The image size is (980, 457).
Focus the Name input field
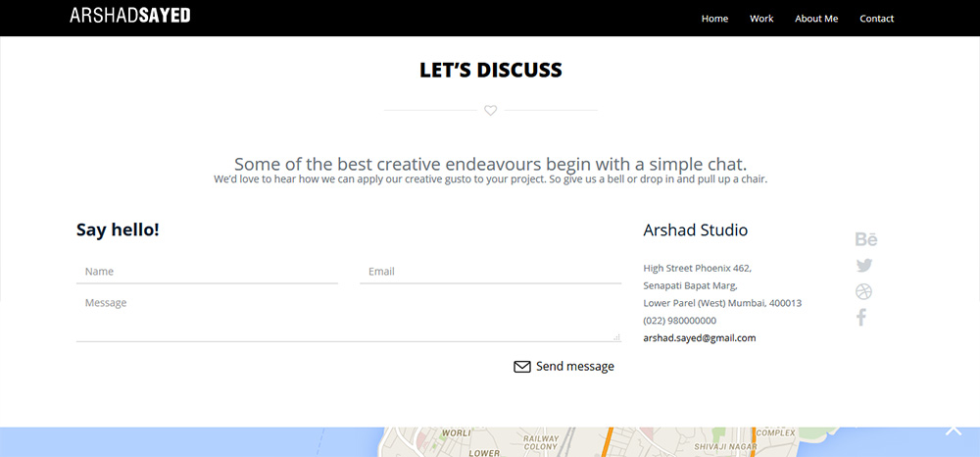click(x=207, y=272)
